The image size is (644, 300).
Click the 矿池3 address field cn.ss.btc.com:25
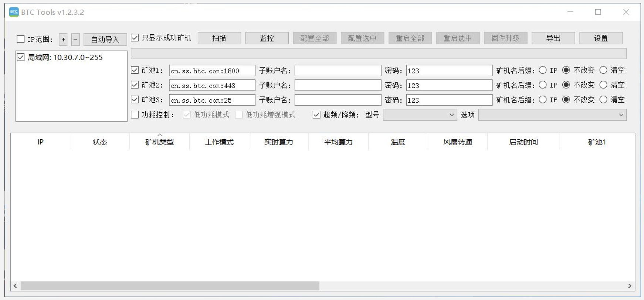click(x=212, y=100)
